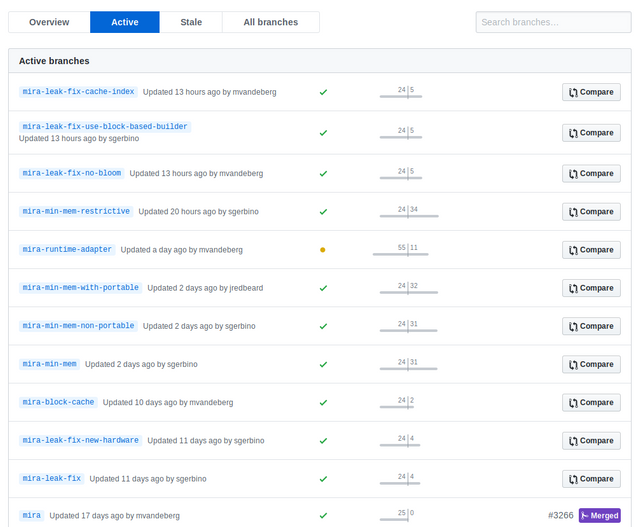Open branch mira-min-mem-restrictive

tap(76, 211)
